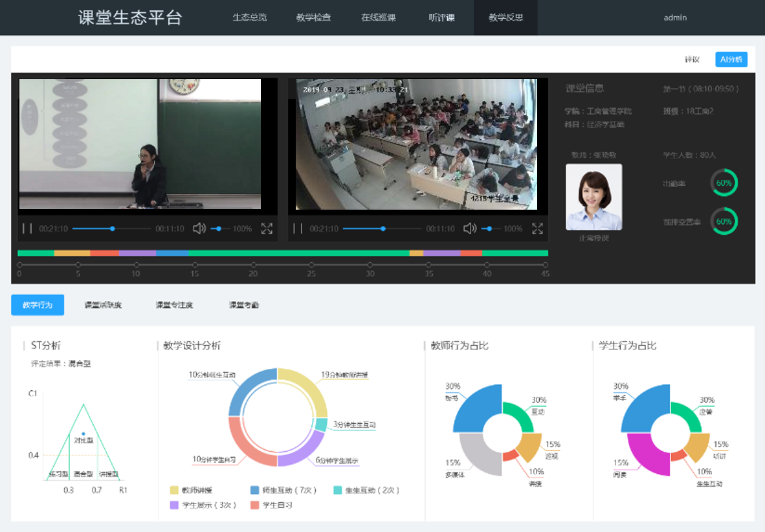Click the teacher's photo thumbnail
765x532 pixels.
[x=593, y=196]
